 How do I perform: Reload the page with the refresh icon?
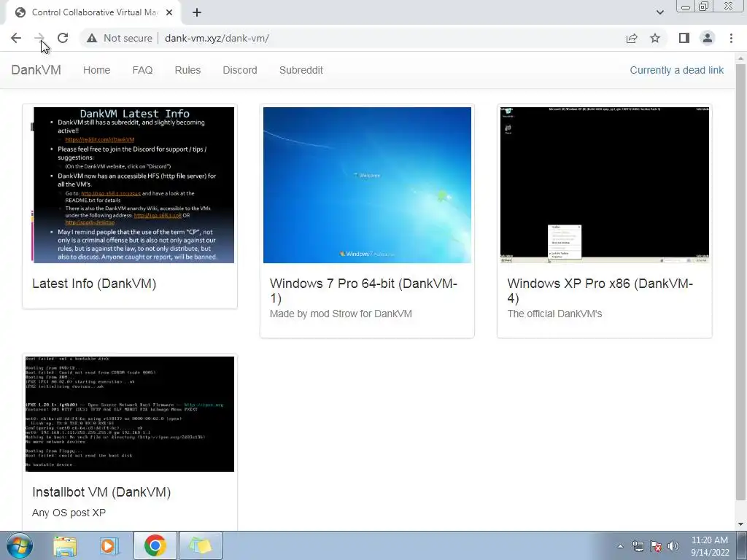[63, 38]
